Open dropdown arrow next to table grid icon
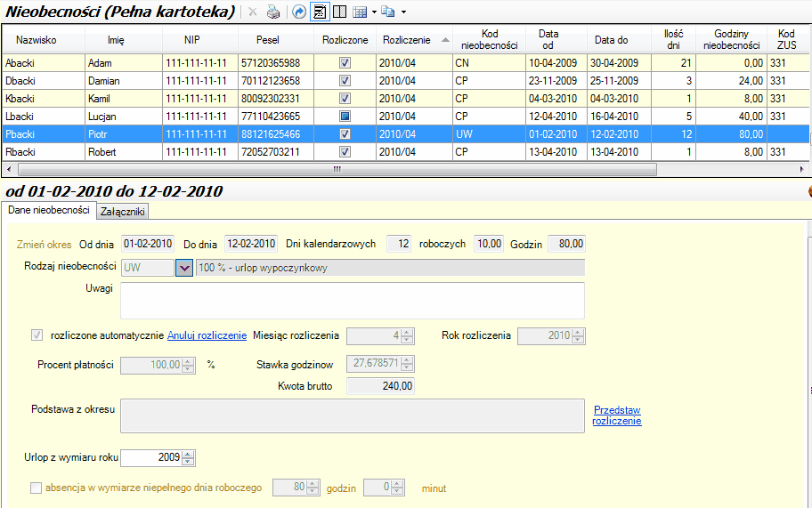The width and height of the screenshot is (812, 508). 373,12
